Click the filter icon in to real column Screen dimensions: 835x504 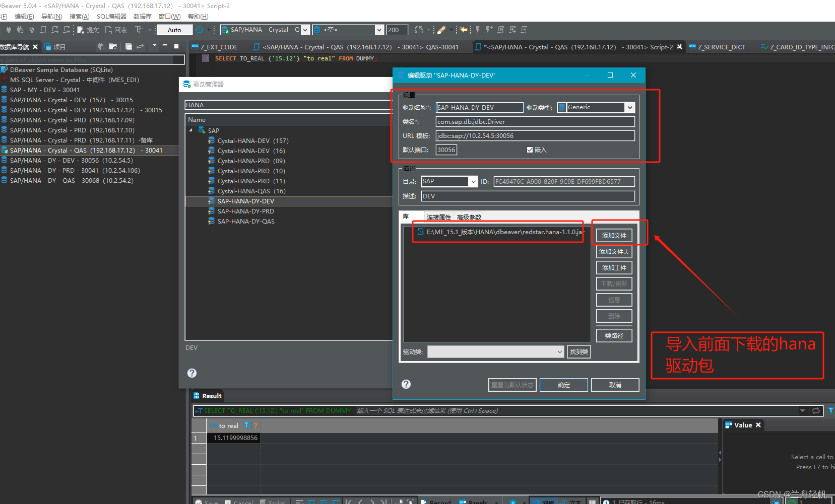(x=247, y=425)
